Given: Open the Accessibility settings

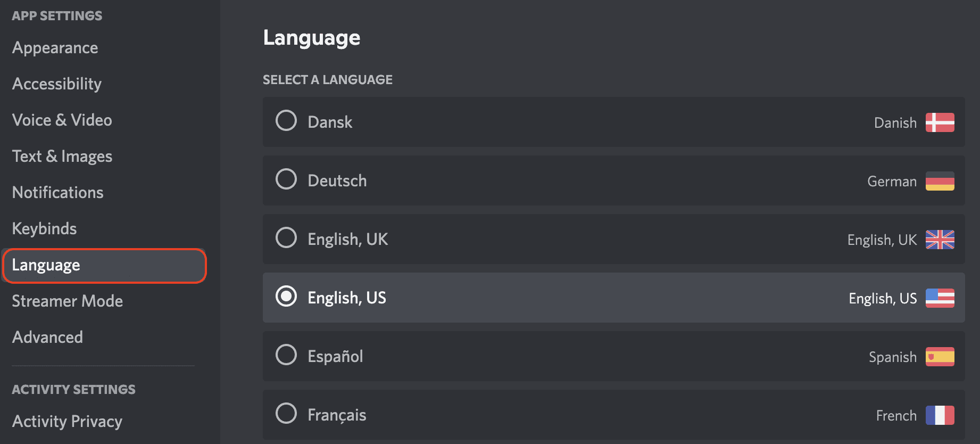Looking at the screenshot, I should pyautogui.click(x=56, y=84).
